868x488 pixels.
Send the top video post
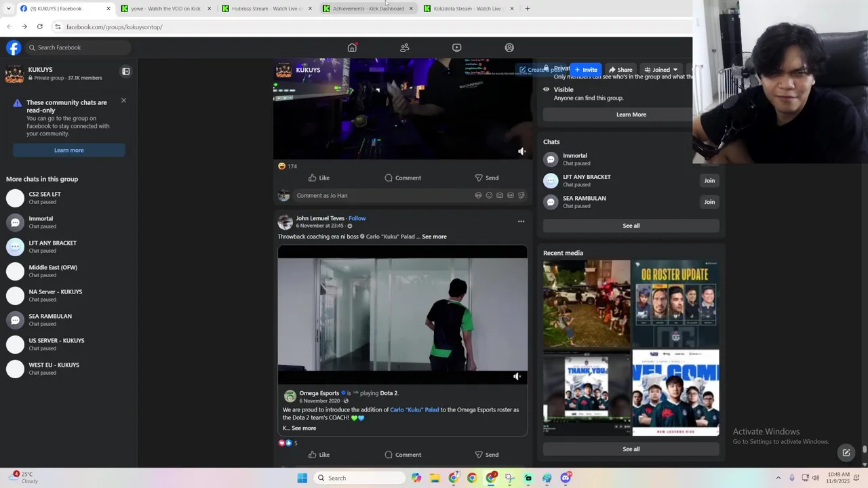(x=487, y=178)
